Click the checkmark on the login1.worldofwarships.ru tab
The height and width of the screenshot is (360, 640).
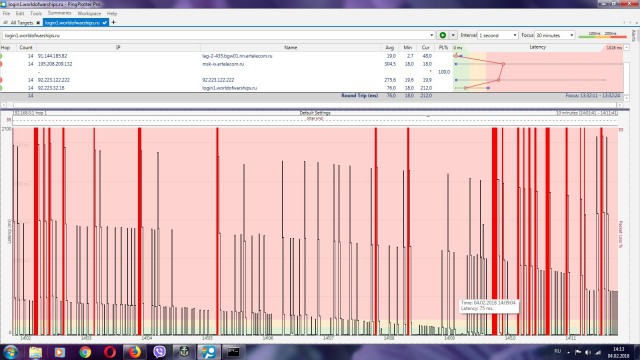coord(105,23)
